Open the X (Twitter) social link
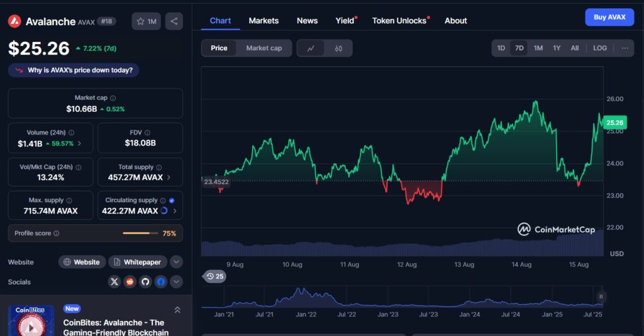Viewport: 644px width, 336px height. [x=114, y=282]
